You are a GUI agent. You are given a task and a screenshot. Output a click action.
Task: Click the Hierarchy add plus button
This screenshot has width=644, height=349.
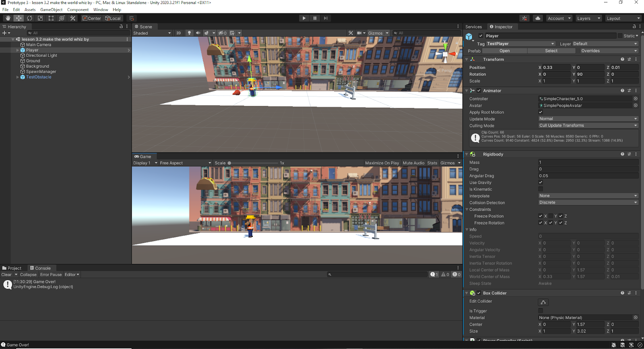[x=4, y=33]
